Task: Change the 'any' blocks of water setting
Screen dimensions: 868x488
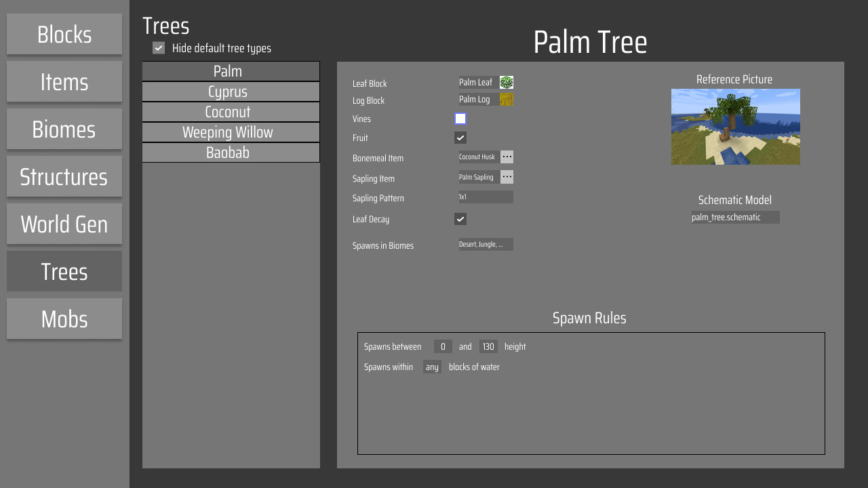Action: (x=432, y=367)
